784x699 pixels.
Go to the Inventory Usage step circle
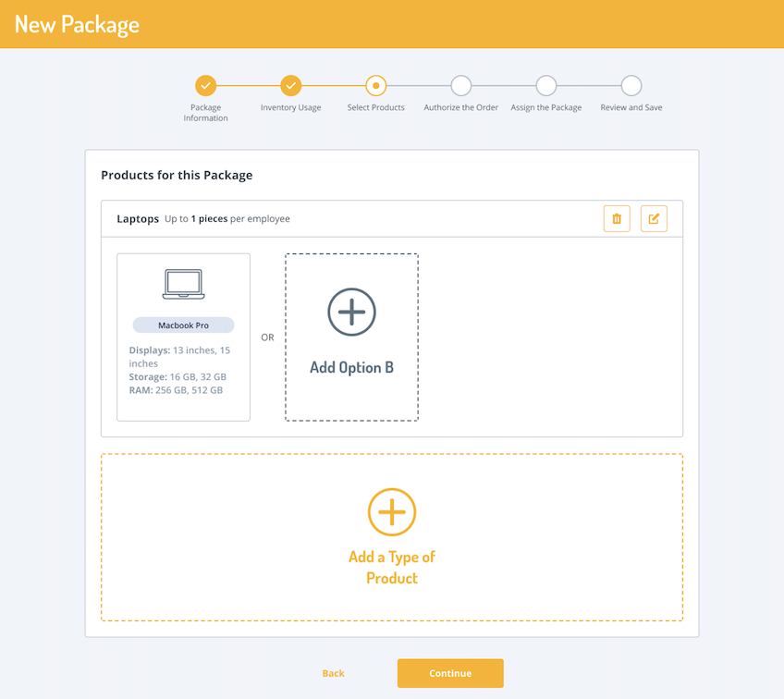tap(291, 86)
